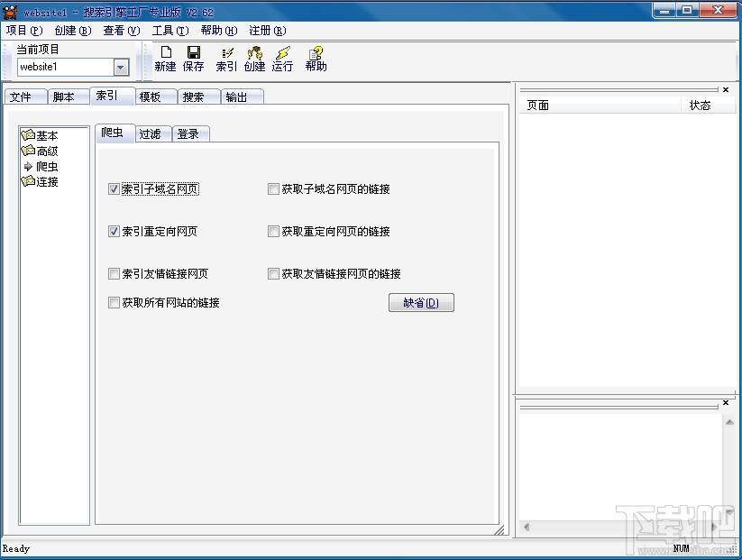Click the application icon in the title bar
Viewport: 742px width, 560px height.
pyautogui.click(x=10, y=12)
